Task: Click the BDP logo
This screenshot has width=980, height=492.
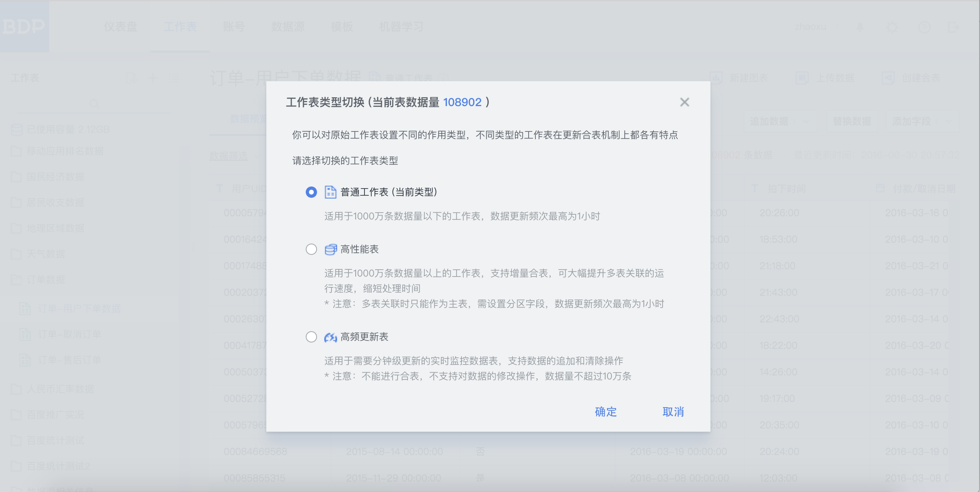Action: 24,27
